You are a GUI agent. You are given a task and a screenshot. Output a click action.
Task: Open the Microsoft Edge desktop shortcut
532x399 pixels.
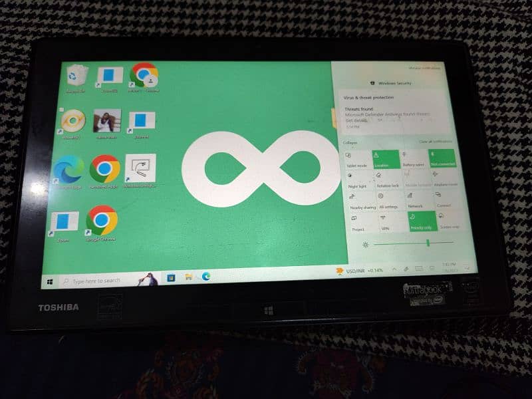tap(68, 170)
